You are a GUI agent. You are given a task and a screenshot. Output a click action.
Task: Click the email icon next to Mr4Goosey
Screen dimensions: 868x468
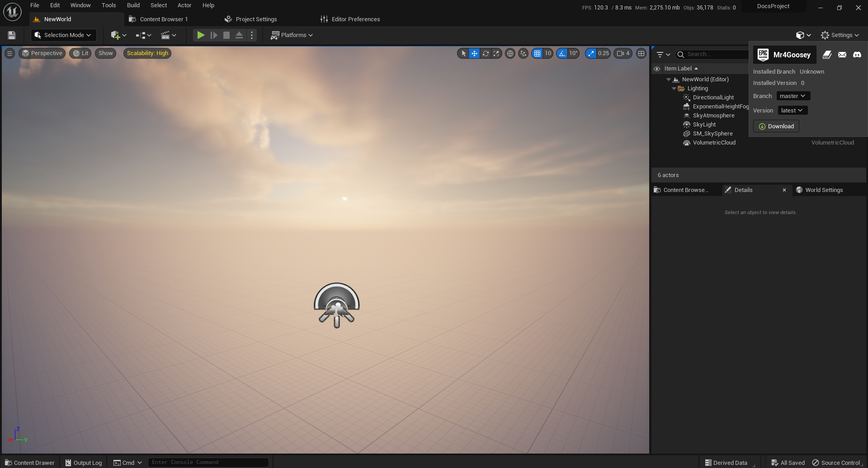tap(842, 54)
